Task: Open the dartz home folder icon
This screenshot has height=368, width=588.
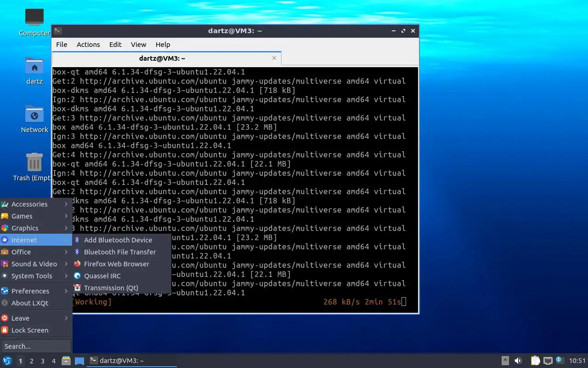Action: pos(34,66)
